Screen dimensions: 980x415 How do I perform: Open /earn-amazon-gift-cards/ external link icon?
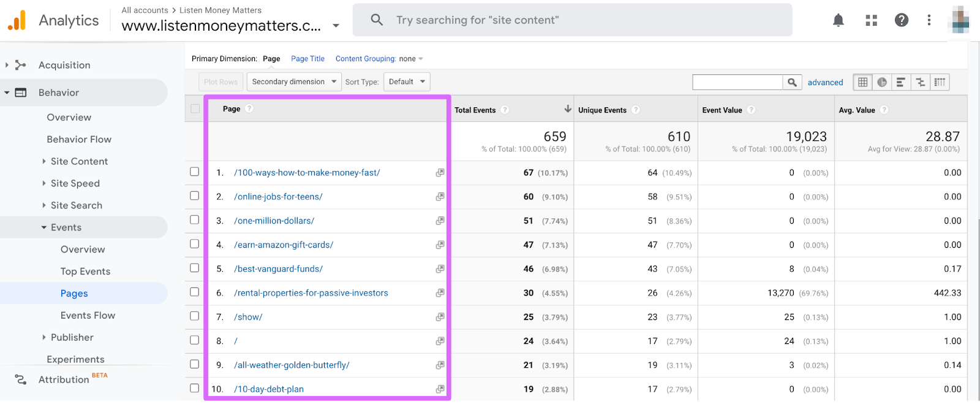pos(440,245)
